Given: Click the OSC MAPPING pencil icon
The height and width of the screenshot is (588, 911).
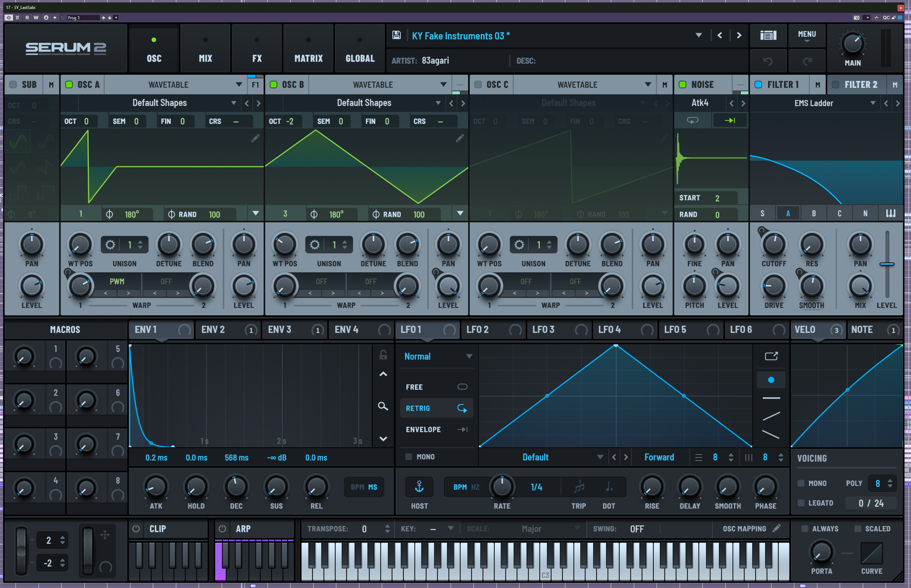Looking at the screenshot, I should pos(776,528).
